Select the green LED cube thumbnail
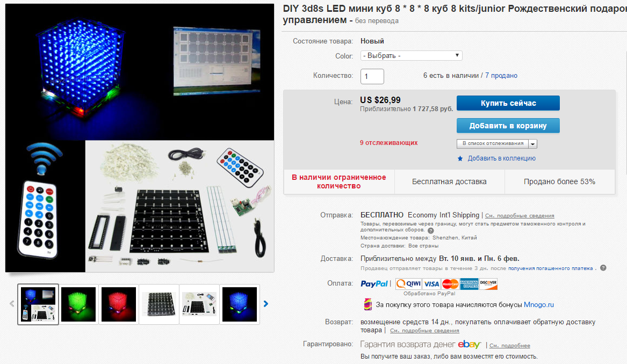This screenshot has height=364, width=627. click(78, 304)
